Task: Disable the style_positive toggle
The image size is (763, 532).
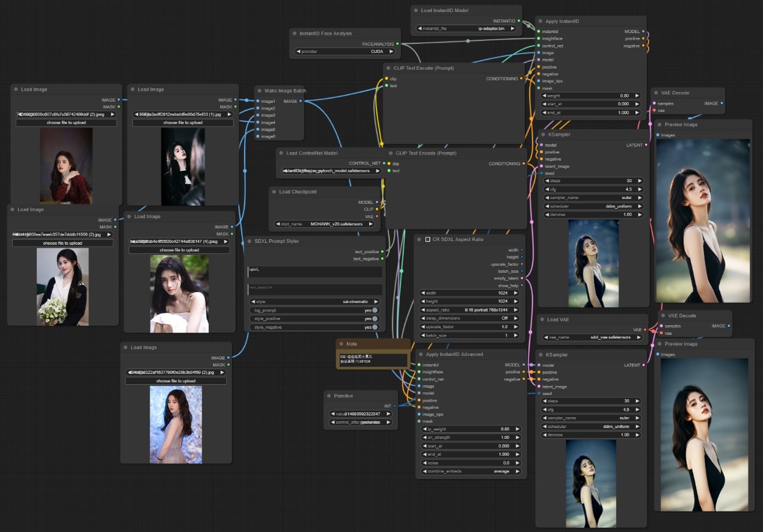Action: [375, 319]
